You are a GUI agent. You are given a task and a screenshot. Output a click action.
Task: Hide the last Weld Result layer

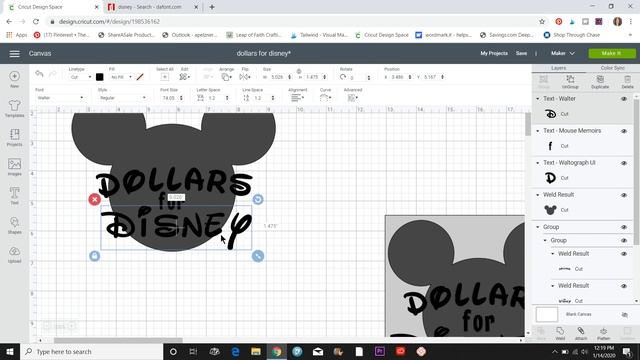(x=624, y=286)
